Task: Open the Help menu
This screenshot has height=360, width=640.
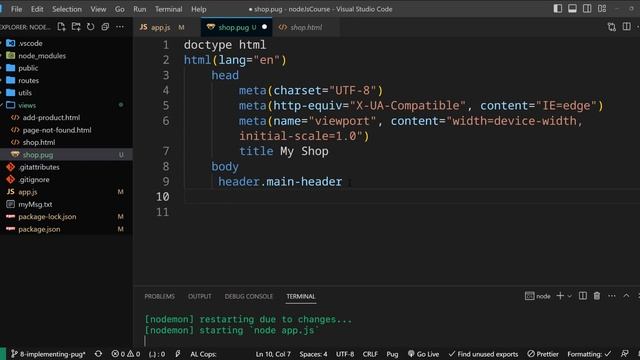Action: 199,9
